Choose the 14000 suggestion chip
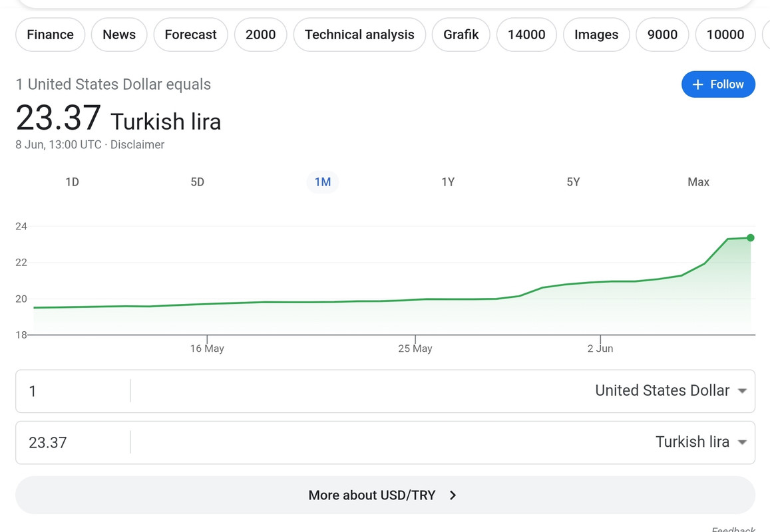The image size is (770, 532). coord(526,35)
